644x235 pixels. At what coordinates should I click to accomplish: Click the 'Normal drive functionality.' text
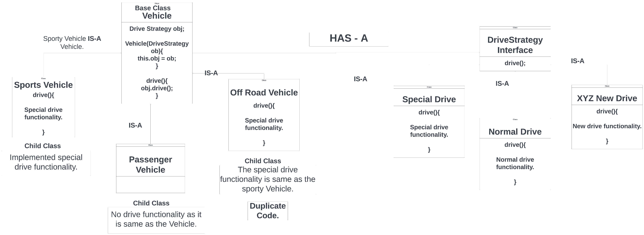pos(515,163)
